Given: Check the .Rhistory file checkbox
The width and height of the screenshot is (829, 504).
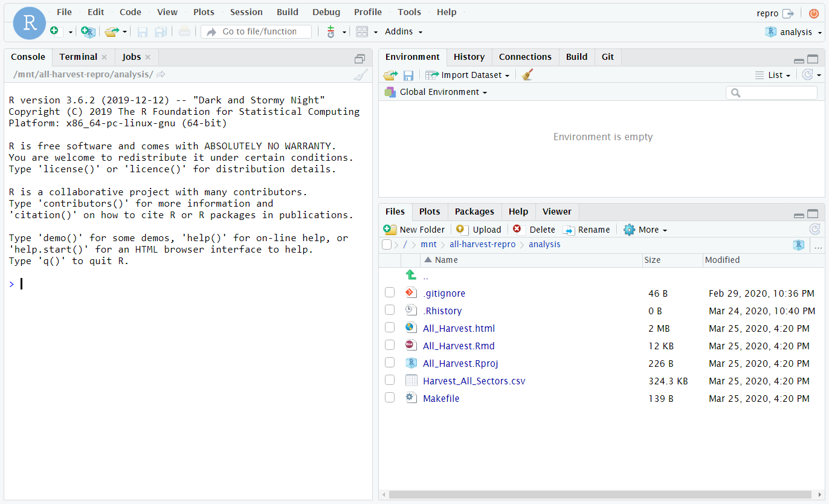Looking at the screenshot, I should click(390, 310).
